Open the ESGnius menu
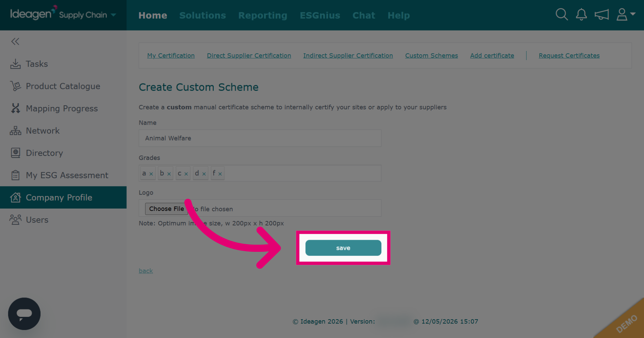 click(x=320, y=15)
